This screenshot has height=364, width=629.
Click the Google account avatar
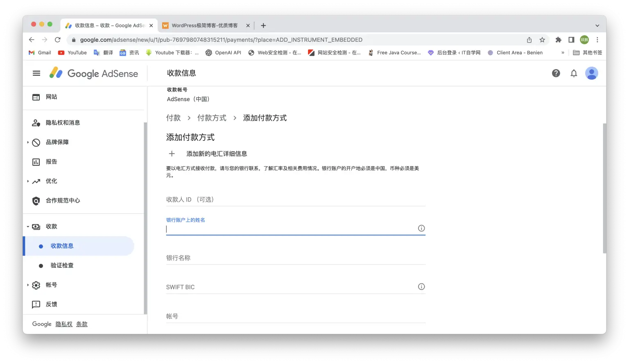tap(591, 73)
